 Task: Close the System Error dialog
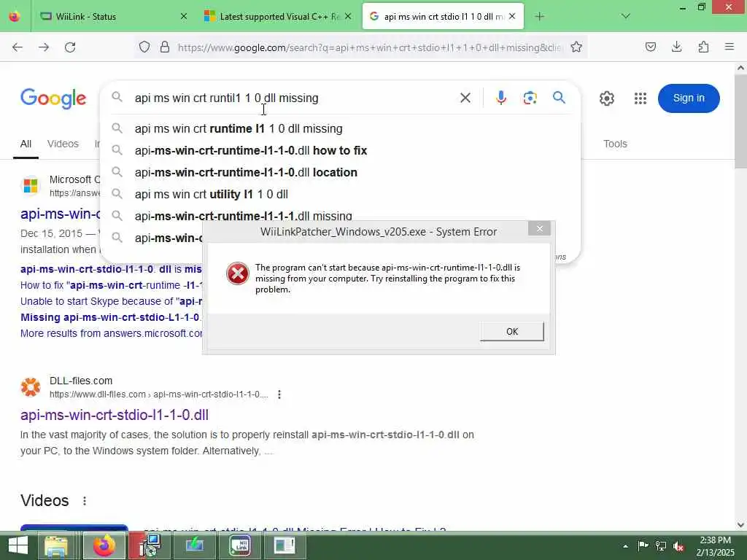pyautogui.click(x=539, y=229)
